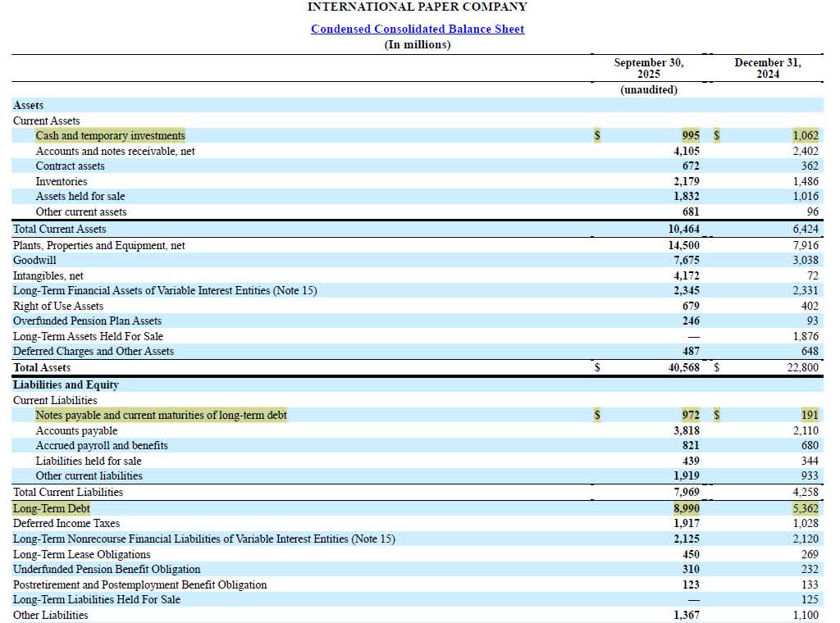Image resolution: width=840 pixels, height=623 pixels.
Task: Click the unaudited label under 2025 column
Action: (649, 89)
